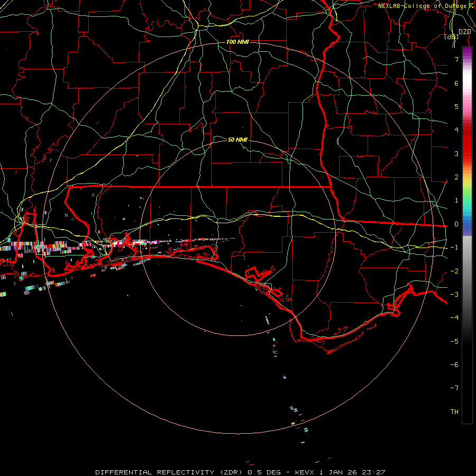Click the 5 value on the dB scale

click(456, 106)
